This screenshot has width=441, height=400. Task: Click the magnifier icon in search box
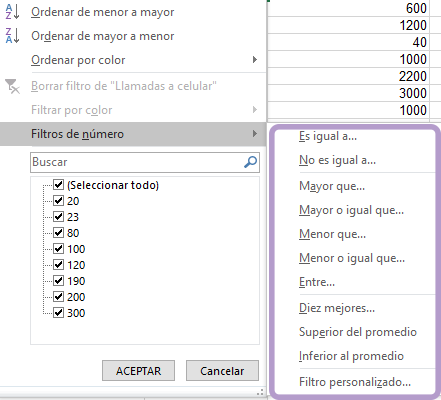point(250,162)
